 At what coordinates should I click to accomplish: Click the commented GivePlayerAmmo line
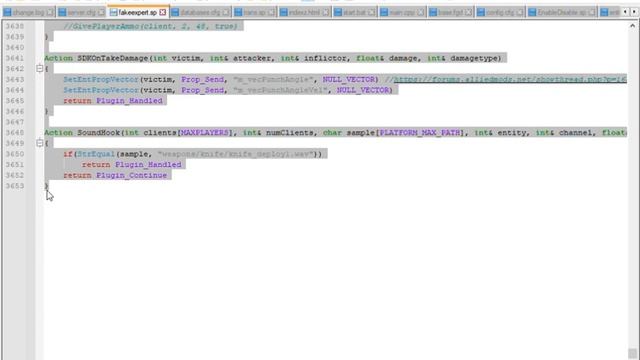(x=151, y=26)
